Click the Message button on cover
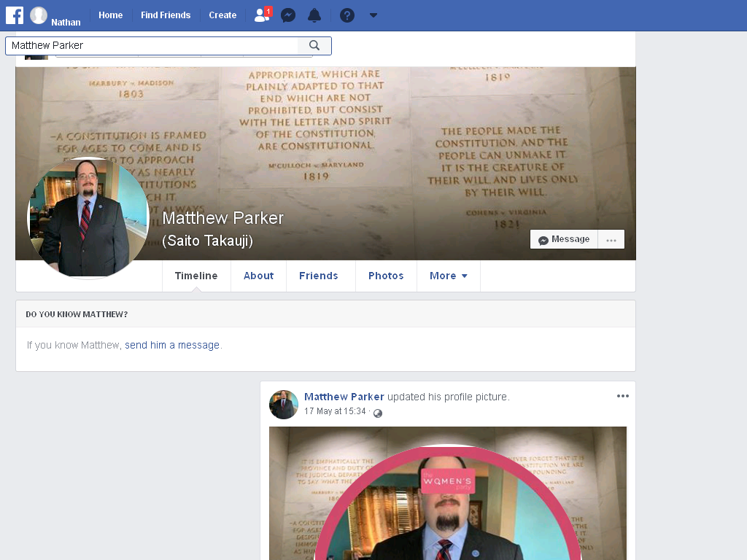The width and height of the screenshot is (747, 560). coord(564,239)
